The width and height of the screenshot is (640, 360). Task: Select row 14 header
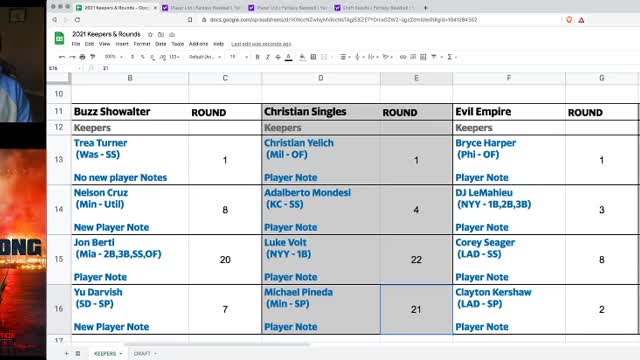(59, 209)
